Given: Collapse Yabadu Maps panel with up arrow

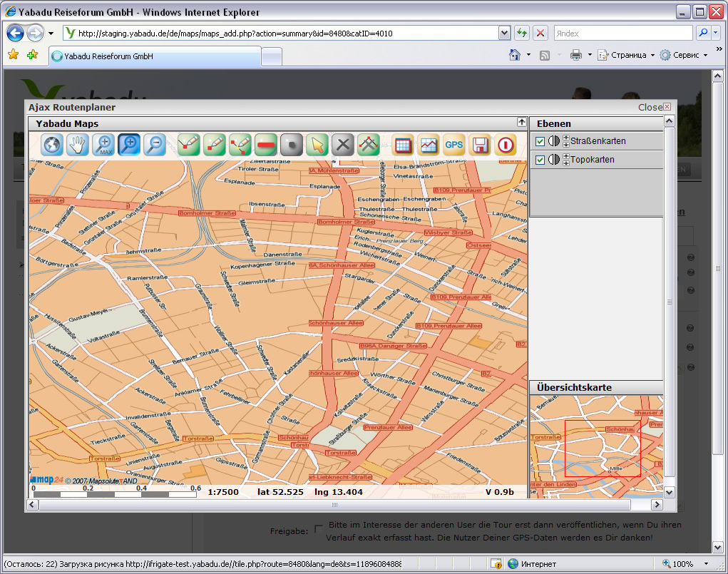Looking at the screenshot, I should [x=522, y=122].
